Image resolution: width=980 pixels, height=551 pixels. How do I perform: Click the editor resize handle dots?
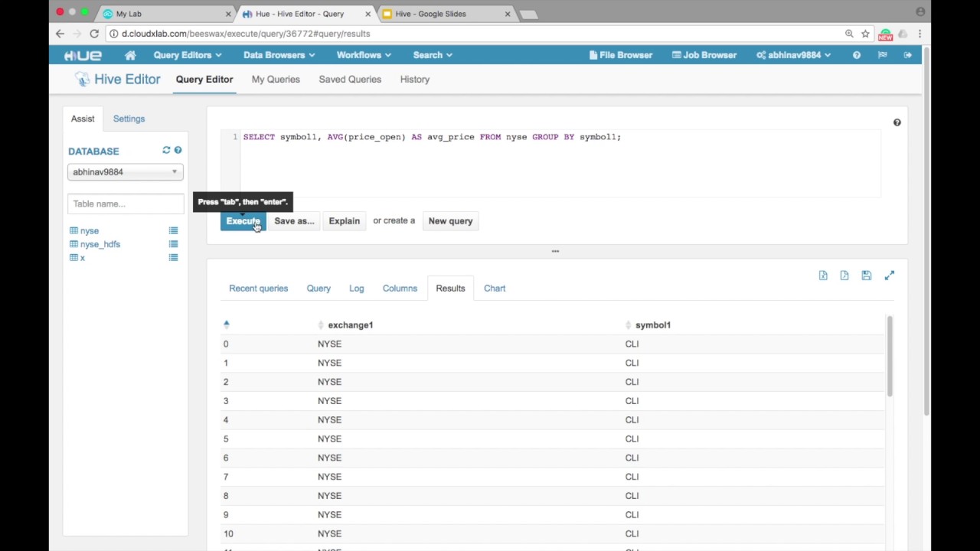(x=555, y=251)
